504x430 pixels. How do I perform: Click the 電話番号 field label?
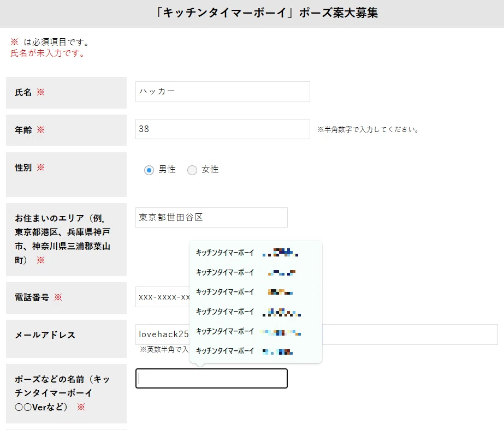click(x=32, y=297)
